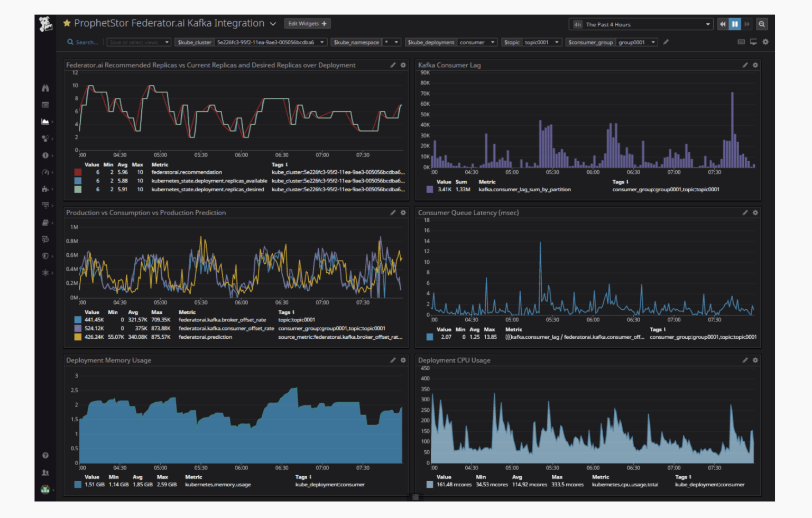Expand the dashboard title dropdown chevron

273,24
